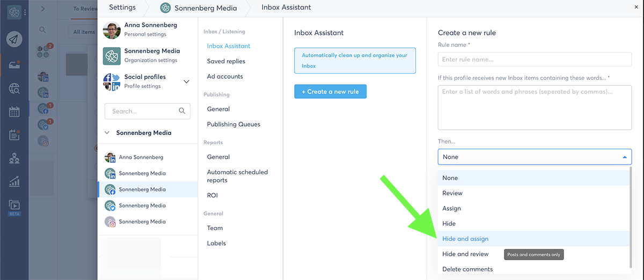Click the paper plane publish icon
The height and width of the screenshot is (280, 644).
click(14, 39)
